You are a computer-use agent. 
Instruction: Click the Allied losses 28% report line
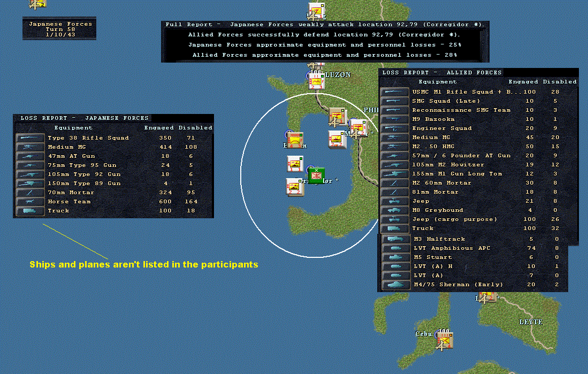pyautogui.click(x=325, y=55)
